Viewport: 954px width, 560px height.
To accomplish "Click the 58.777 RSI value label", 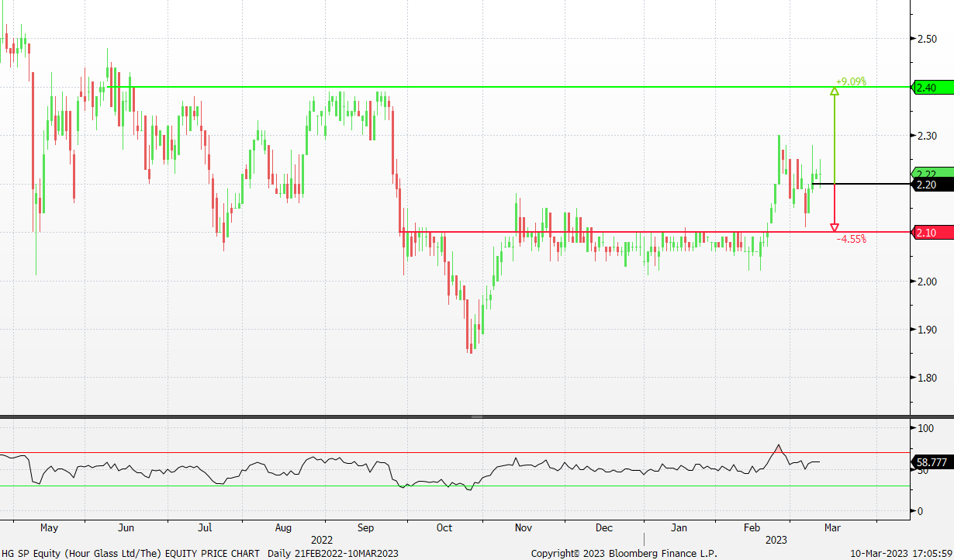I will (932, 462).
